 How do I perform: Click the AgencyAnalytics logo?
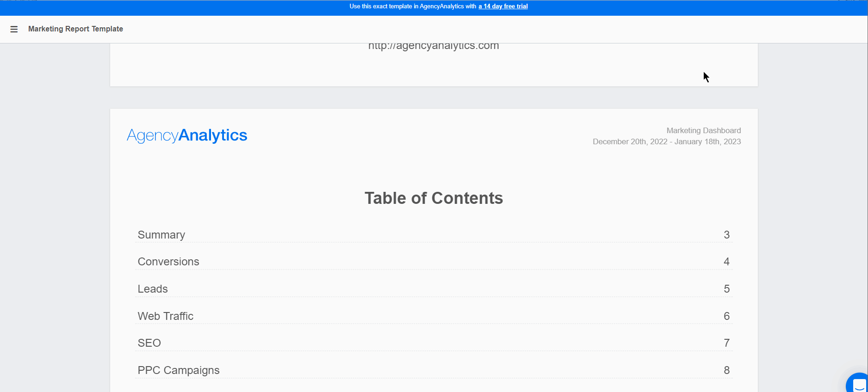[x=187, y=135]
